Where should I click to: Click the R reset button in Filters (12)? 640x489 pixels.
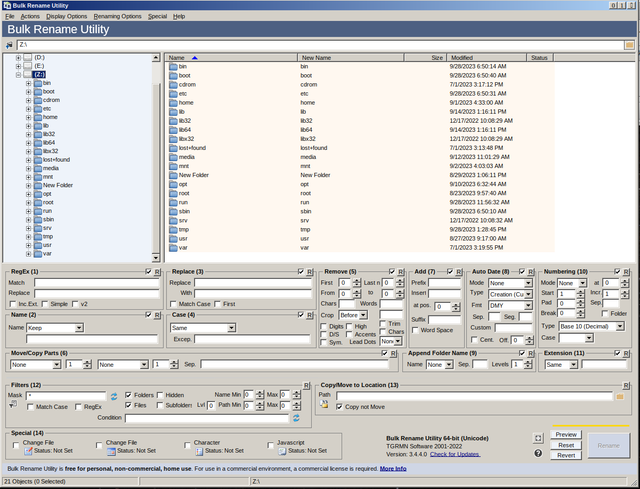pyautogui.click(x=307, y=385)
